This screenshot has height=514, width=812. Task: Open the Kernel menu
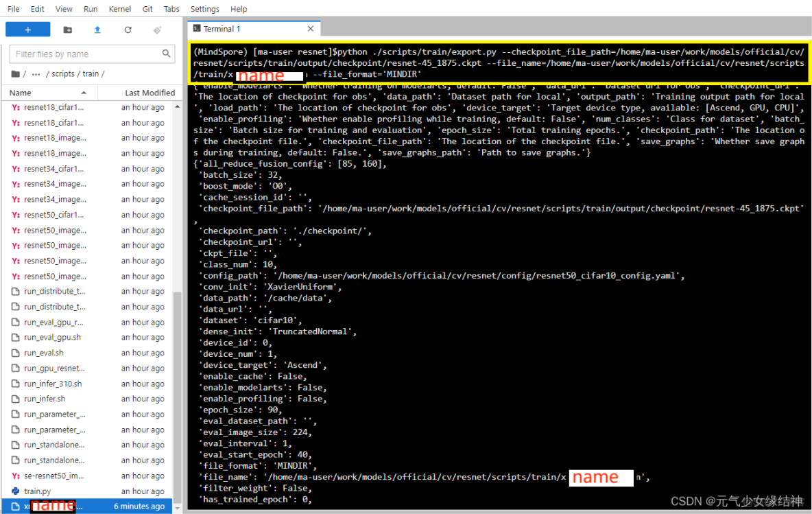pyautogui.click(x=119, y=9)
